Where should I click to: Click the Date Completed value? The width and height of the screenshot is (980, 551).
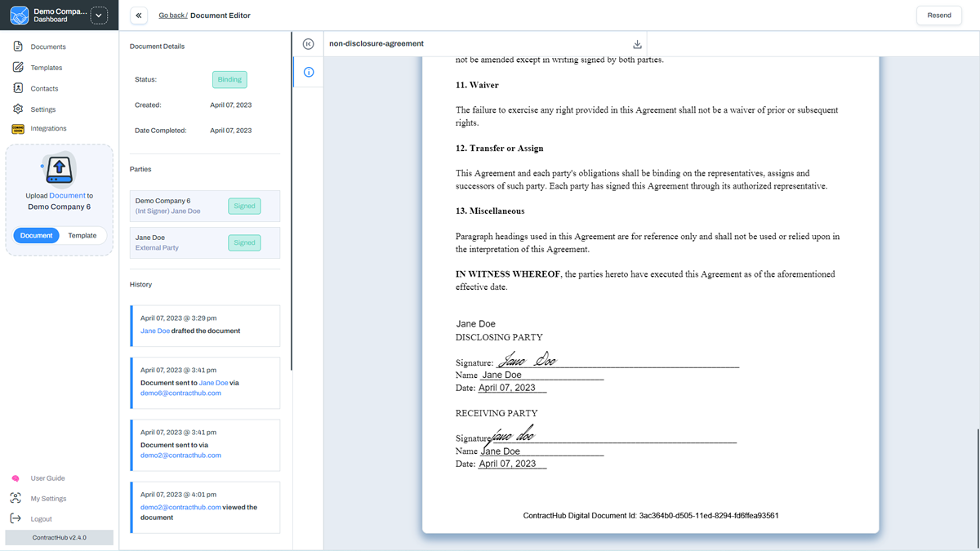(231, 131)
